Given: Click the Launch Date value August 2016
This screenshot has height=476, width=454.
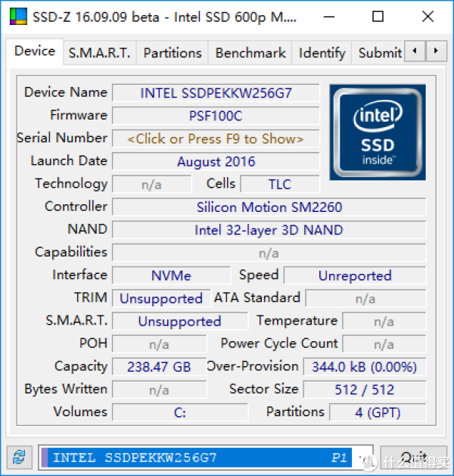Looking at the screenshot, I should (x=216, y=161).
